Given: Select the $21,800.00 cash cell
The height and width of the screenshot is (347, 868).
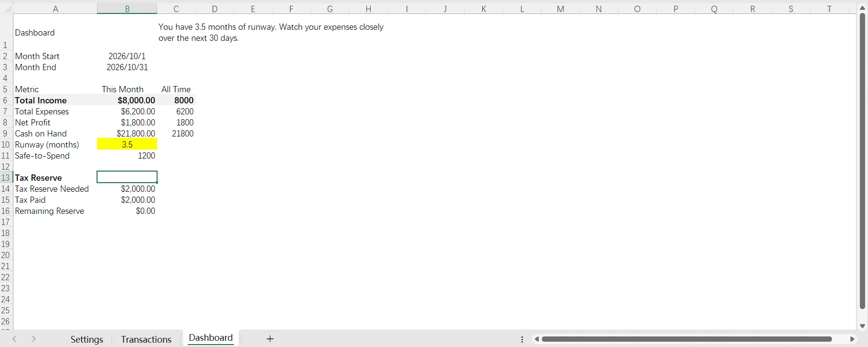Looking at the screenshot, I should 127,134.
